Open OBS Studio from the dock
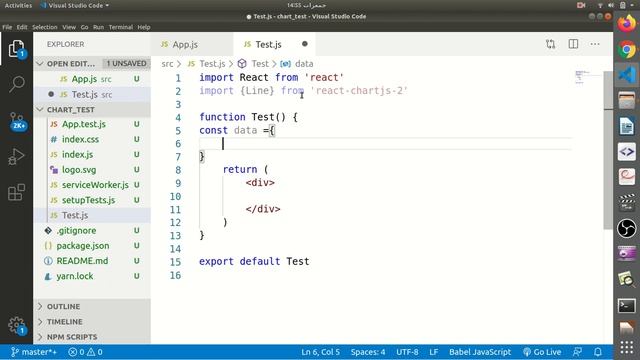This screenshot has width=640, height=360. pos(627,228)
